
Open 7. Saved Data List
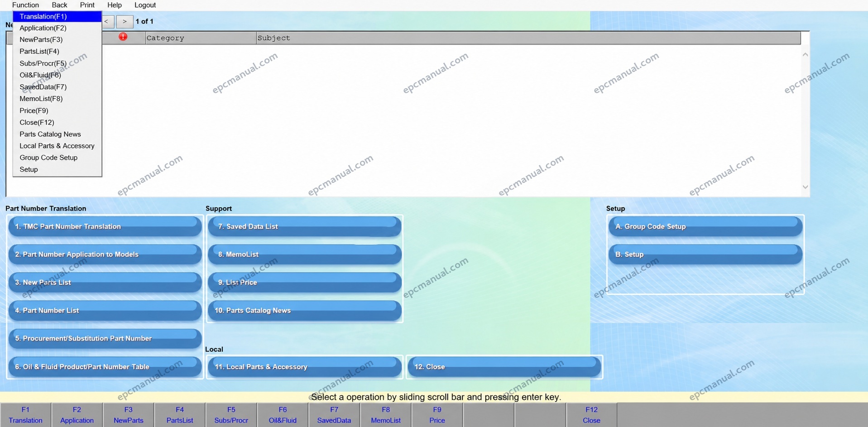(x=305, y=226)
